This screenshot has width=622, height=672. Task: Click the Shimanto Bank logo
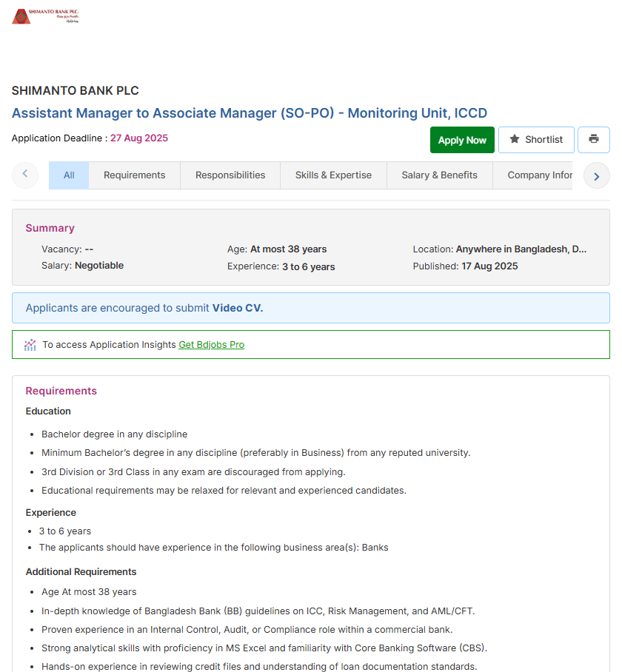click(x=45, y=16)
